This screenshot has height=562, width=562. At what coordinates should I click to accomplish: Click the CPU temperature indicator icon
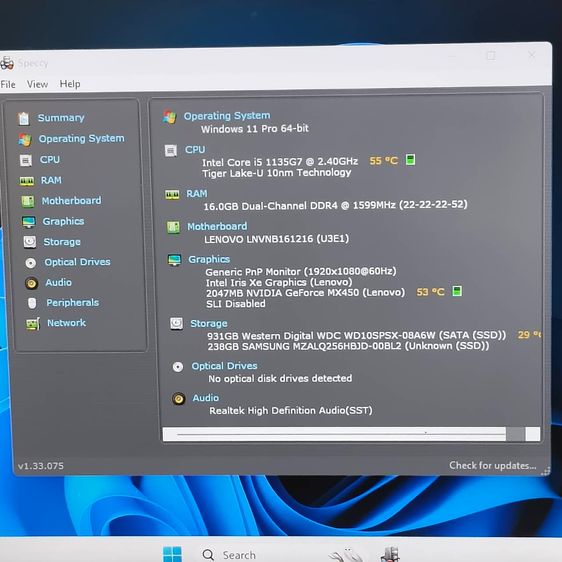coord(410,159)
